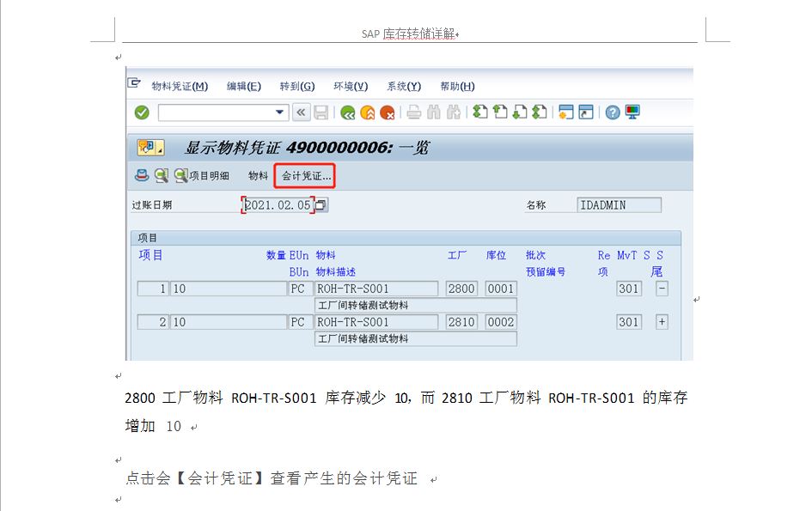Click the green checkmark Enter icon
This screenshot has width=812, height=511.
click(142, 113)
